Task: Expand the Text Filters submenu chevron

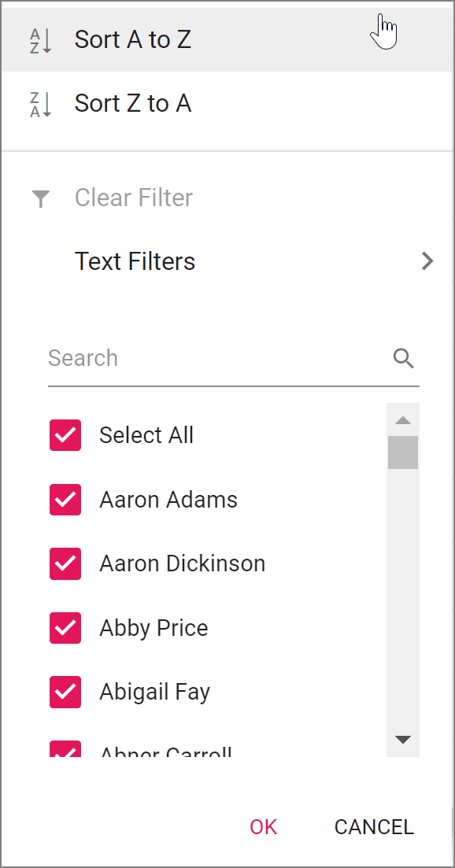Action: click(427, 261)
